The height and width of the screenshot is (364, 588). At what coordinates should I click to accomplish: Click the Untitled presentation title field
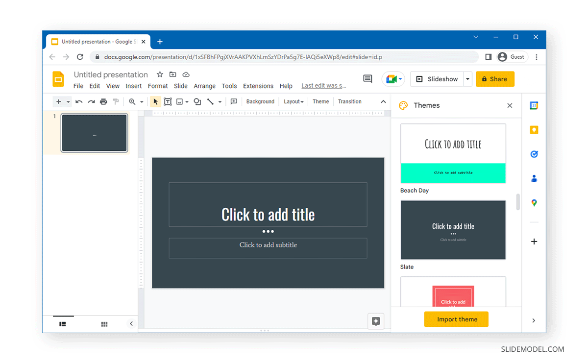(x=111, y=74)
